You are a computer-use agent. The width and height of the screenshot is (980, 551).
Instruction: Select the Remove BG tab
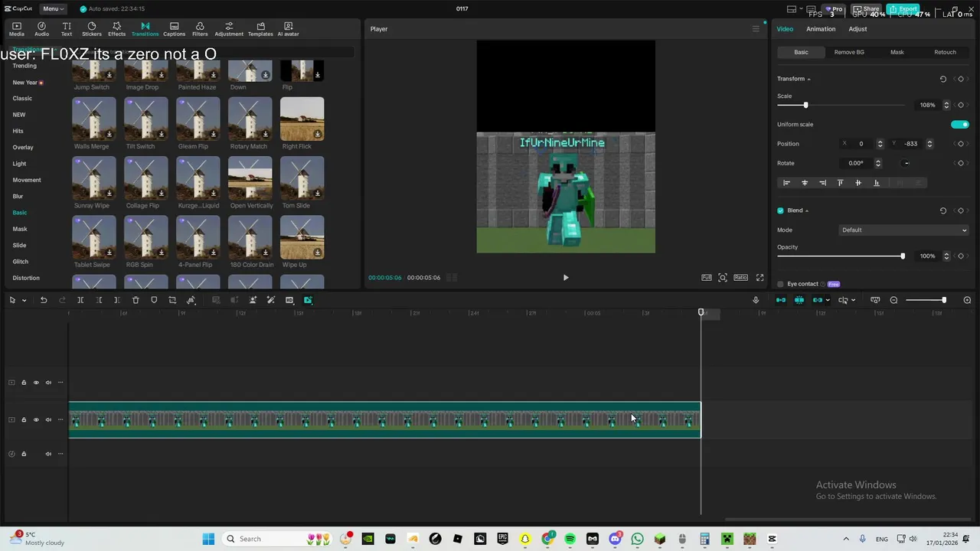(x=849, y=52)
